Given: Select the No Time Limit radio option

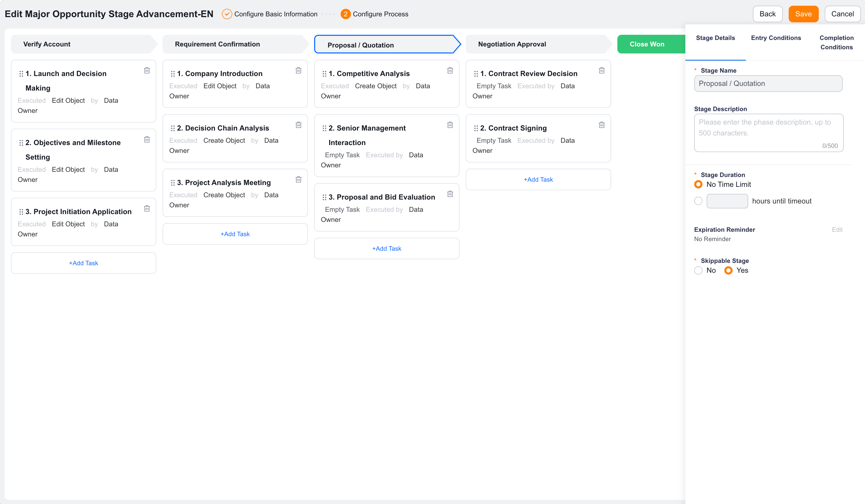Looking at the screenshot, I should pyautogui.click(x=698, y=184).
